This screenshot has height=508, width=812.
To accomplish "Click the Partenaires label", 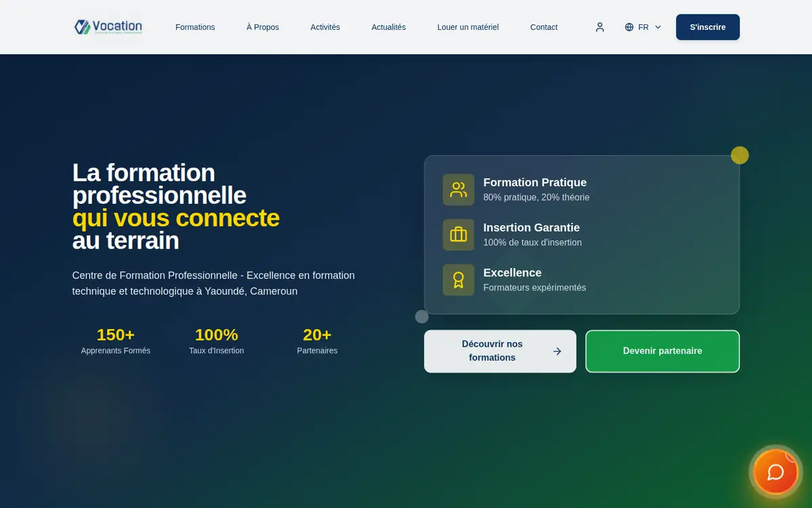I will 317,351.
